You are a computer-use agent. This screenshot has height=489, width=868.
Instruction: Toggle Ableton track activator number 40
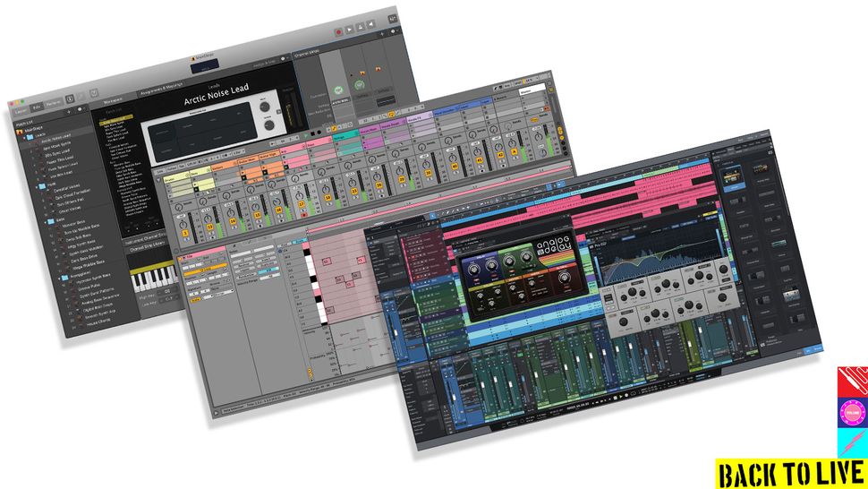pos(455,167)
